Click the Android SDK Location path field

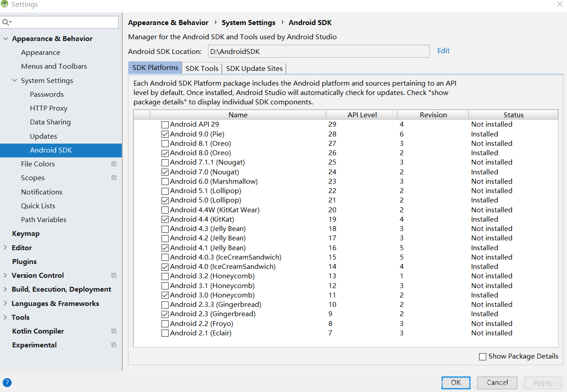[319, 51]
